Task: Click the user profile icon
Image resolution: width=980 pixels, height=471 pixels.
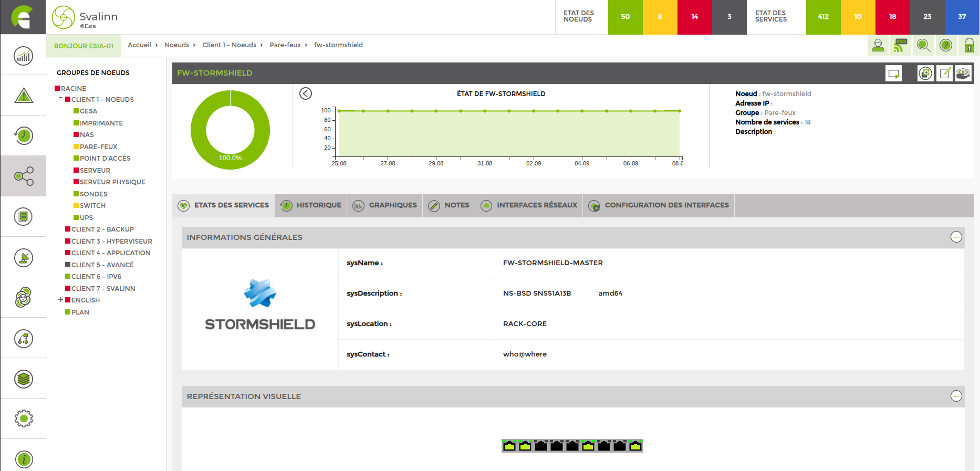Action: coord(878,46)
